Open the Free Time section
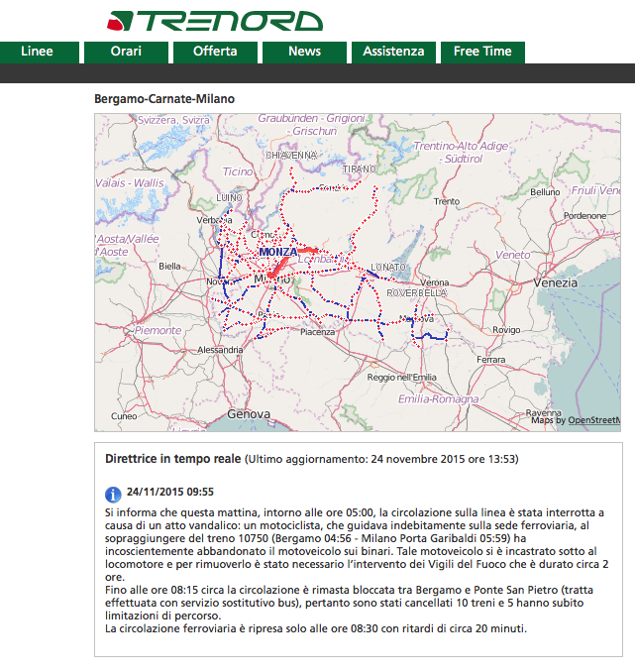The height and width of the screenshot is (672, 635). click(482, 52)
